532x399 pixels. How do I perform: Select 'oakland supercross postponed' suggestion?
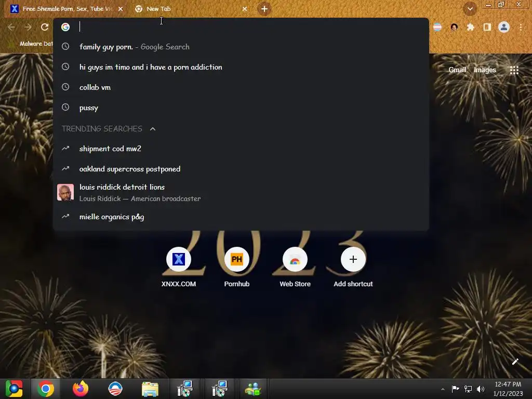point(241,169)
